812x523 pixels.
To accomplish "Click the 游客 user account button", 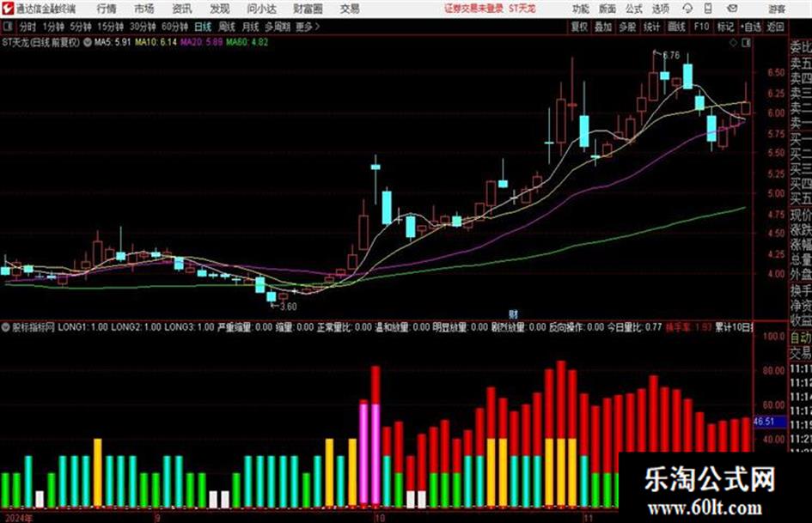I will coord(777,9).
